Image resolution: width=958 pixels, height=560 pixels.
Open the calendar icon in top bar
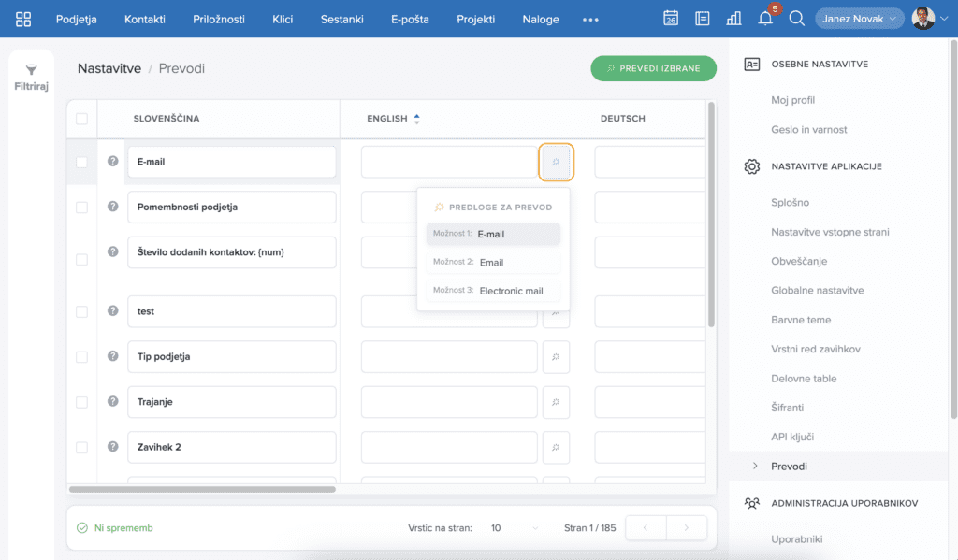[x=671, y=19]
